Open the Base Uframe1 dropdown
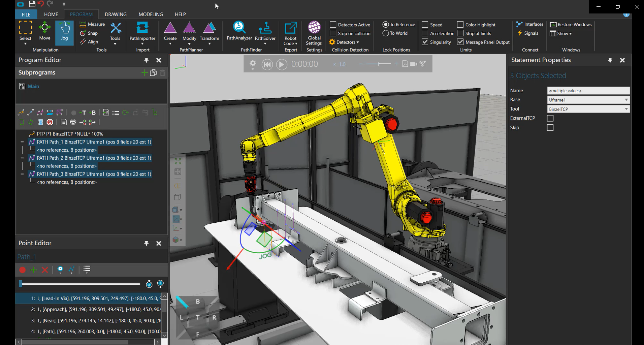644x345 pixels. point(588,100)
